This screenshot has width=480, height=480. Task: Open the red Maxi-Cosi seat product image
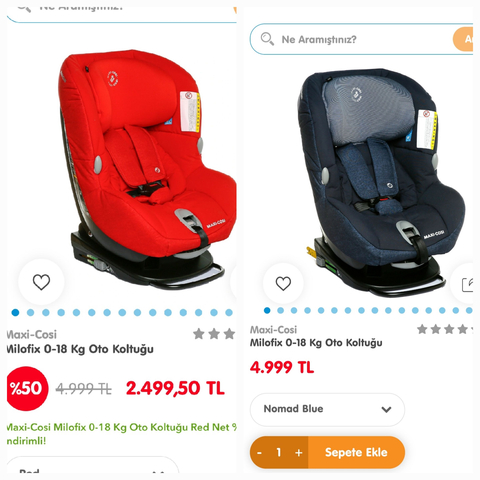[x=147, y=168]
